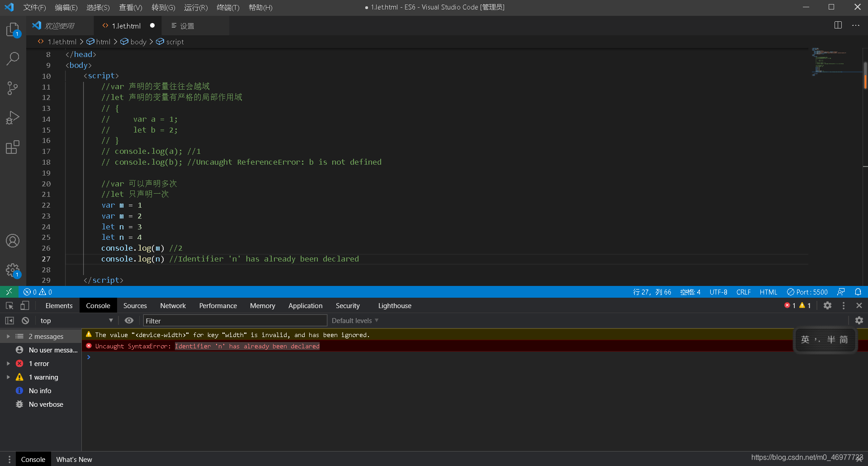Switch to DevTools Performance tab

pyautogui.click(x=218, y=305)
